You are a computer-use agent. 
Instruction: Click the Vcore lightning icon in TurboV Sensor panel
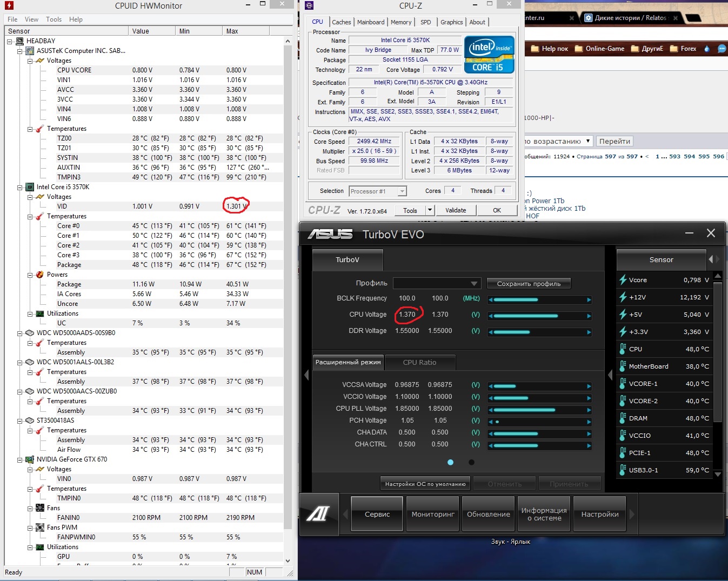click(x=623, y=280)
